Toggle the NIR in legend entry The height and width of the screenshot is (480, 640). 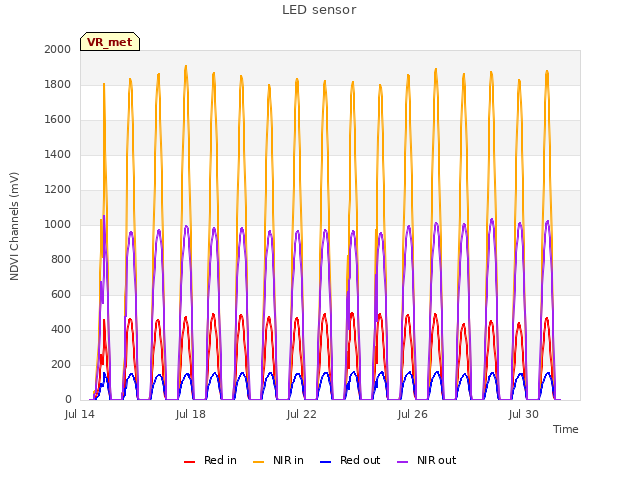click(278, 460)
